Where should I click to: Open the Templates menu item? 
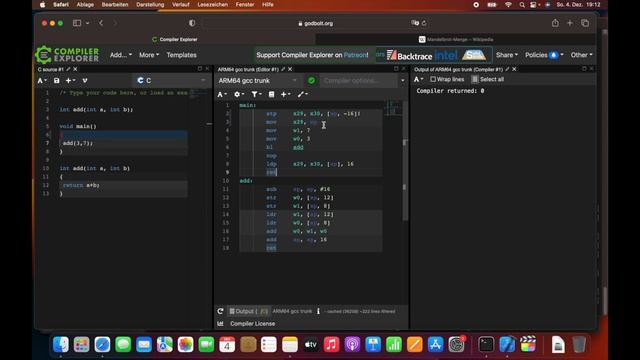pos(181,55)
